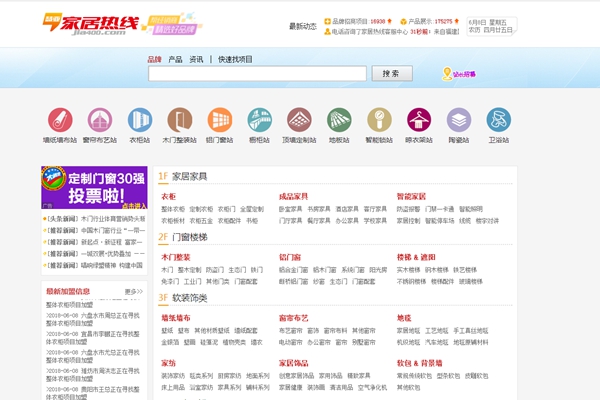Click the 床上用品 sub-category link
Screen dimensions: 600x400
[x=173, y=387]
